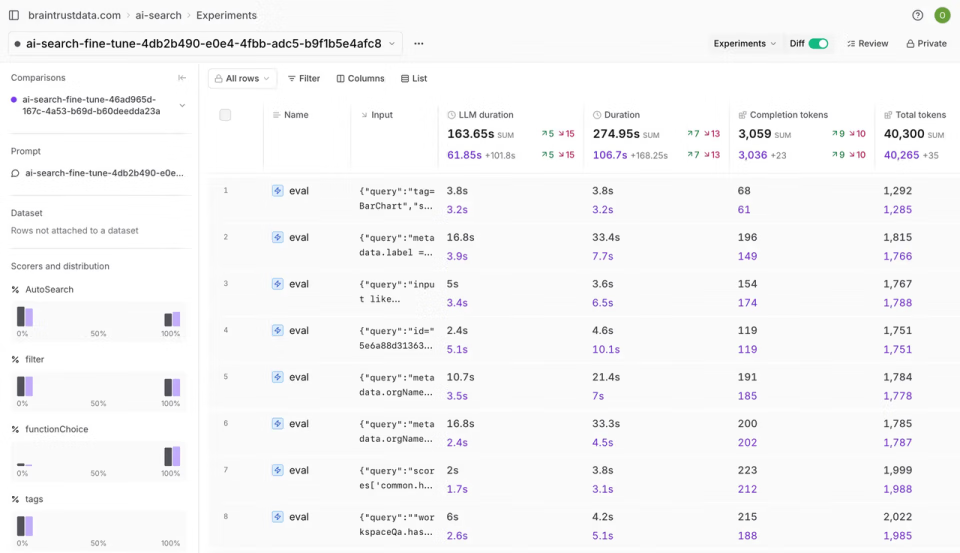Toggle the sidebar panel icon
960x553 pixels.
pyautogui.click(x=14, y=15)
